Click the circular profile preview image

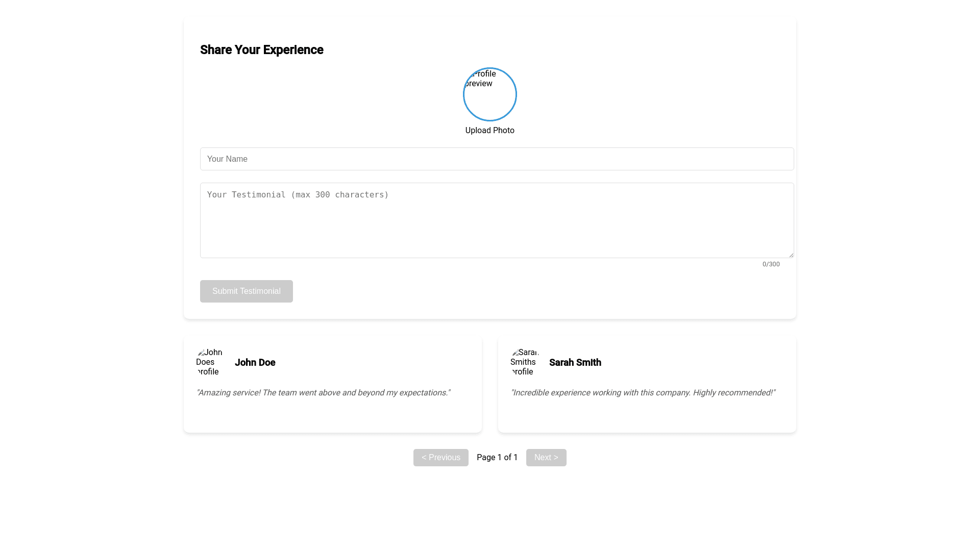point(489,94)
